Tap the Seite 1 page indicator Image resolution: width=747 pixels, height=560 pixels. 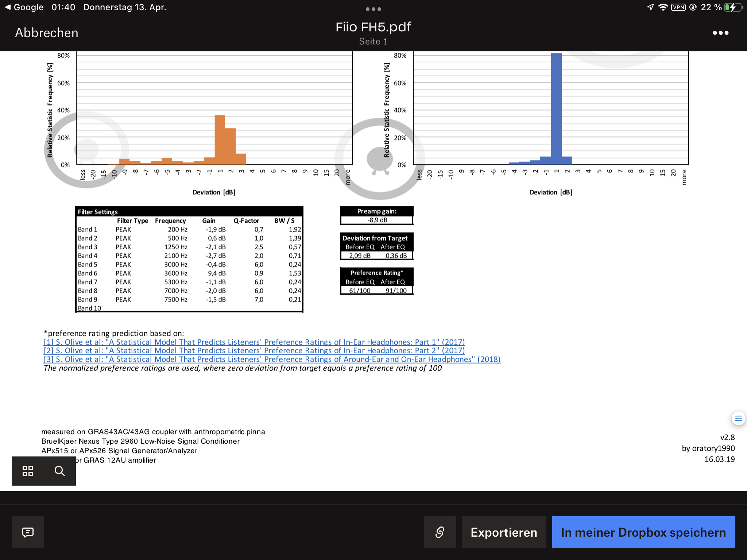click(x=373, y=42)
